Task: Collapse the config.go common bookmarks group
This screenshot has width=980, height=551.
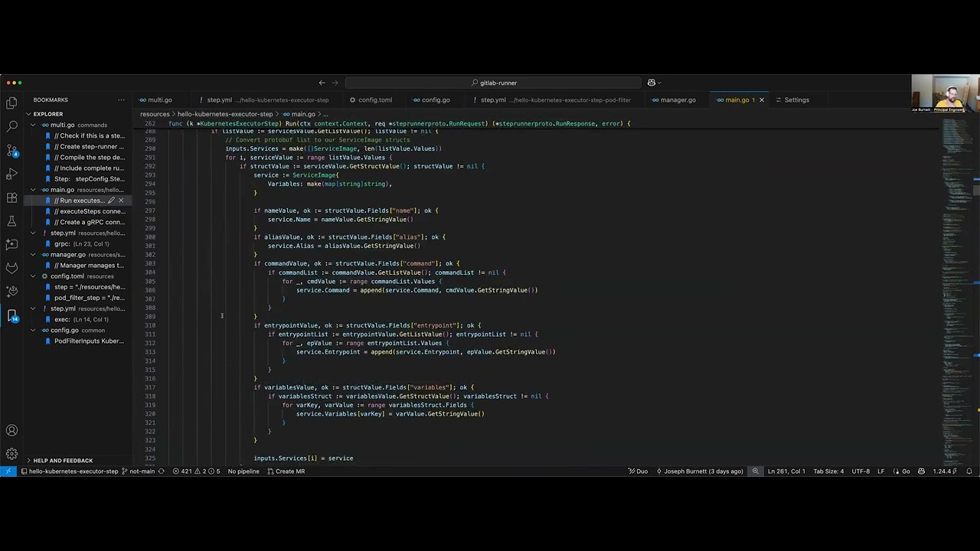Action: pyautogui.click(x=33, y=331)
